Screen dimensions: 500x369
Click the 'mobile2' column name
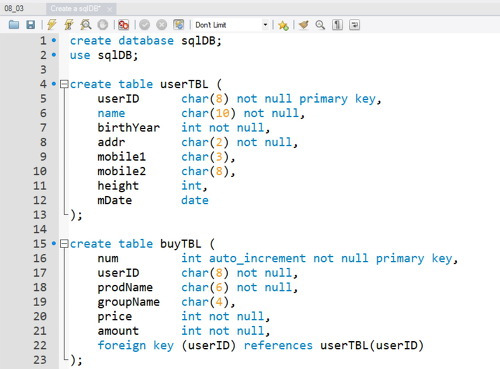[x=121, y=171]
